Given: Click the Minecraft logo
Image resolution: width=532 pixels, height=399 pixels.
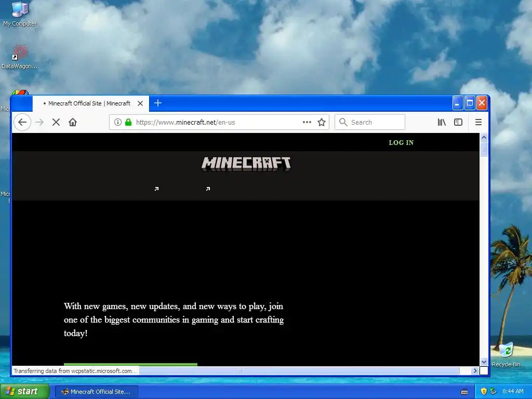Looking at the screenshot, I should coord(246,164).
